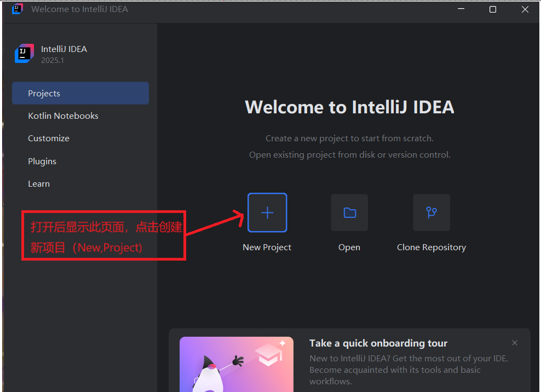541x392 pixels.
Task: Click the Clone Repository label
Action: coord(431,247)
